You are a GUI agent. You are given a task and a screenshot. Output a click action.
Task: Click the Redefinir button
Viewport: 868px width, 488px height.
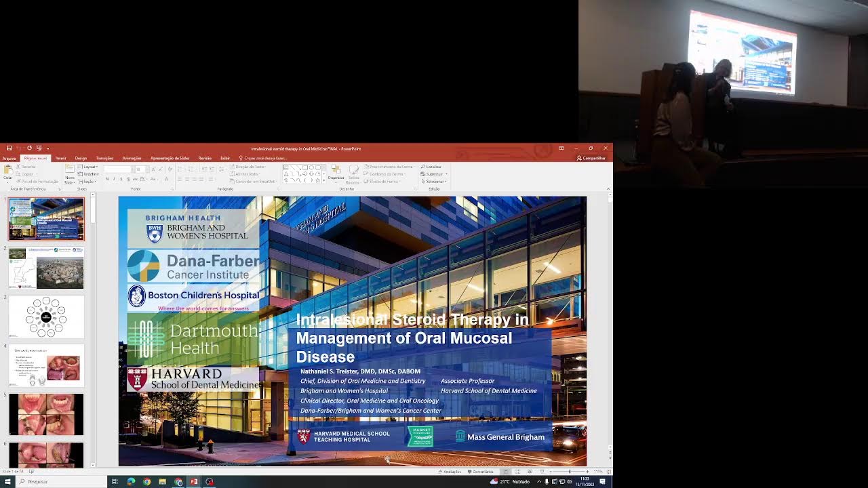(88, 174)
